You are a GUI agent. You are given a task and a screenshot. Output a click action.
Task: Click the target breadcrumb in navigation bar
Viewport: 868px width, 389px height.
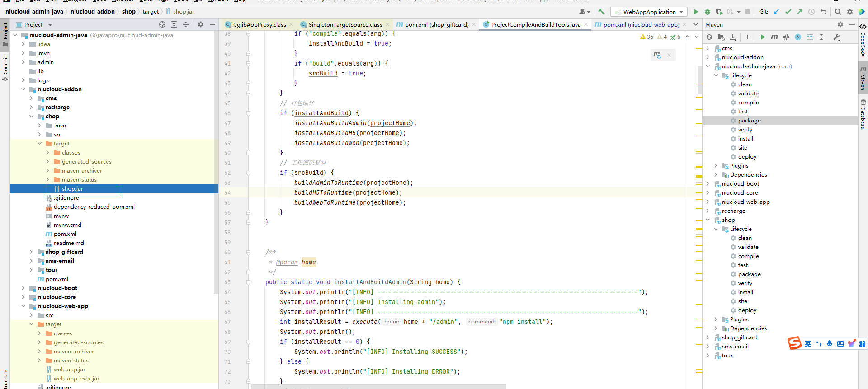click(151, 11)
